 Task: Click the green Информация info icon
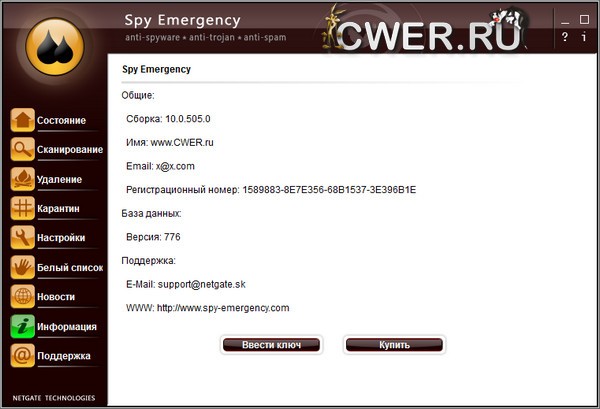tap(22, 326)
